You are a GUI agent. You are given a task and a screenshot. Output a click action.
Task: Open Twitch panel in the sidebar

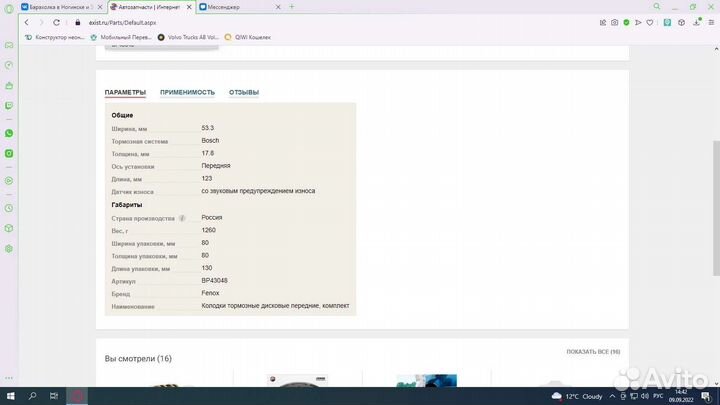pyautogui.click(x=9, y=104)
